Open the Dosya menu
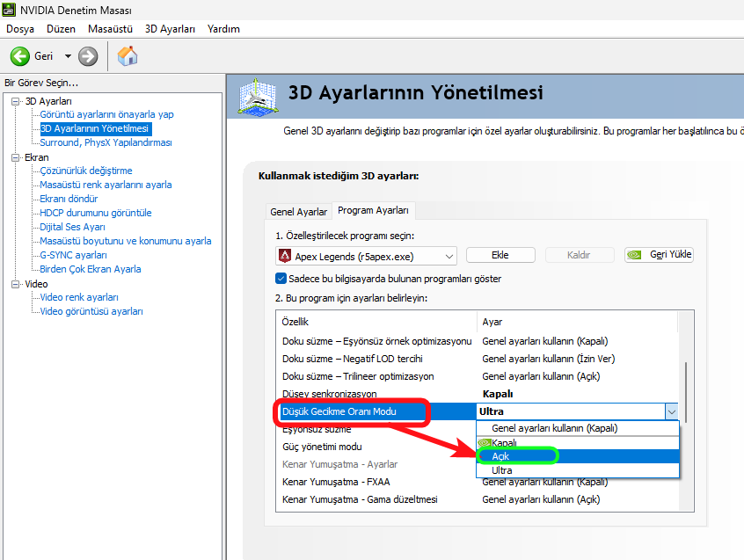Viewport: 744px width, 560px height. click(x=20, y=29)
